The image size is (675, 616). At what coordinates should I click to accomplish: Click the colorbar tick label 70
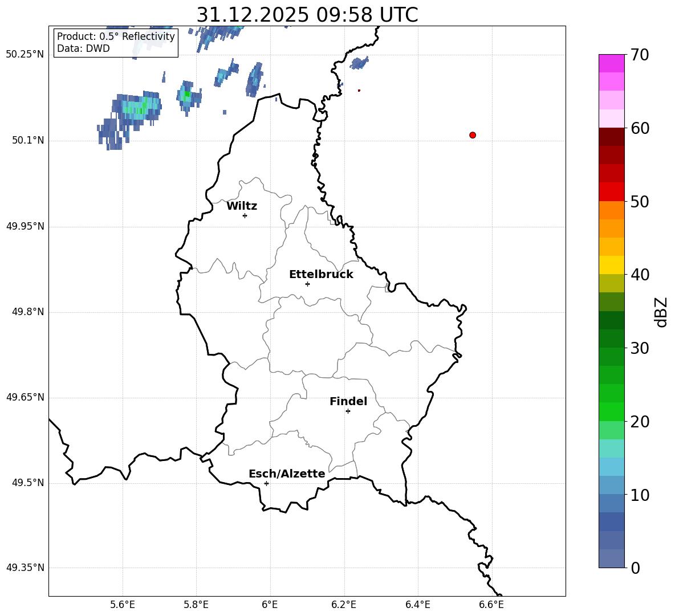point(640,55)
